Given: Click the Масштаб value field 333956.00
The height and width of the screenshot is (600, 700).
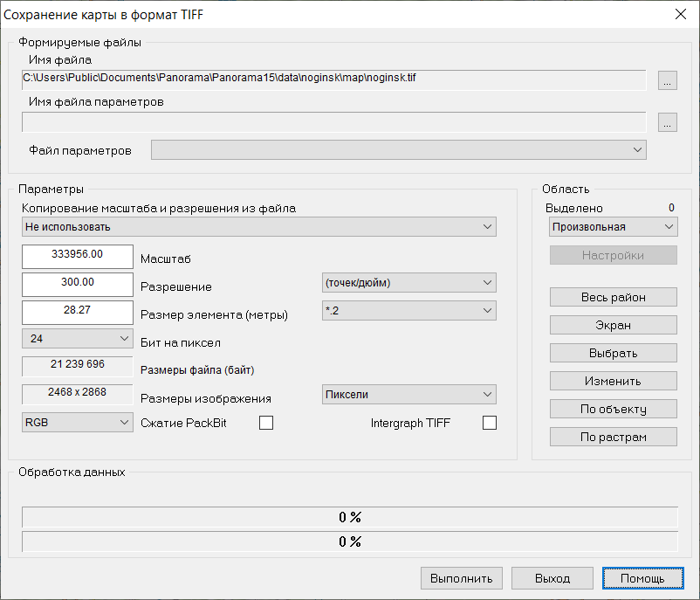Looking at the screenshot, I should (x=78, y=255).
